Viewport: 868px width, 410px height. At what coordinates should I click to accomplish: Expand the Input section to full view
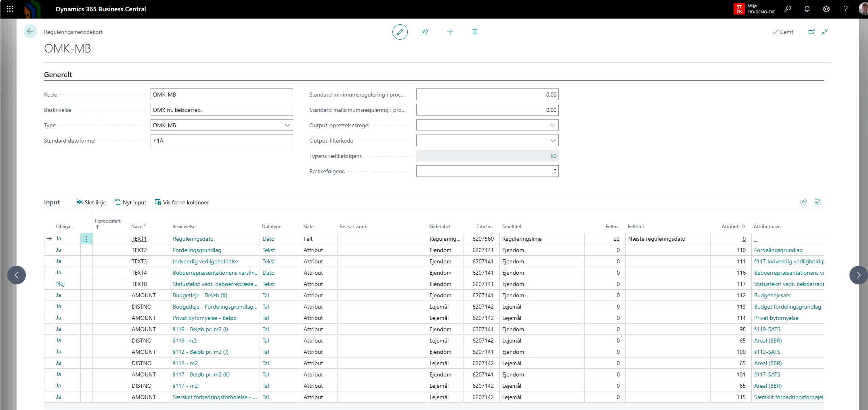click(x=818, y=202)
